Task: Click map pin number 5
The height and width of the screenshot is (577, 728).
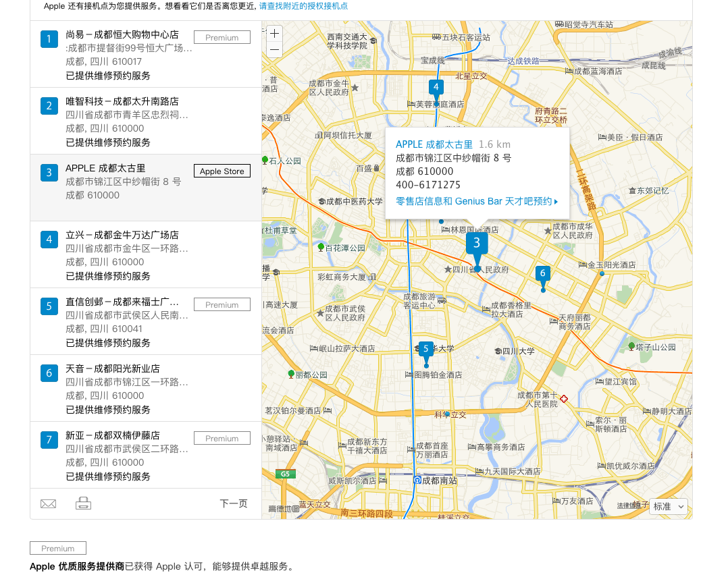Action: point(425,349)
